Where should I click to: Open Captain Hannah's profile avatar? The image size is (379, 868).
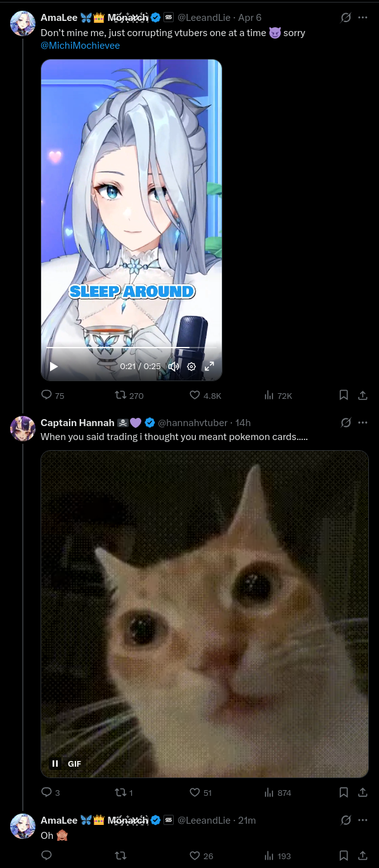[x=23, y=429]
